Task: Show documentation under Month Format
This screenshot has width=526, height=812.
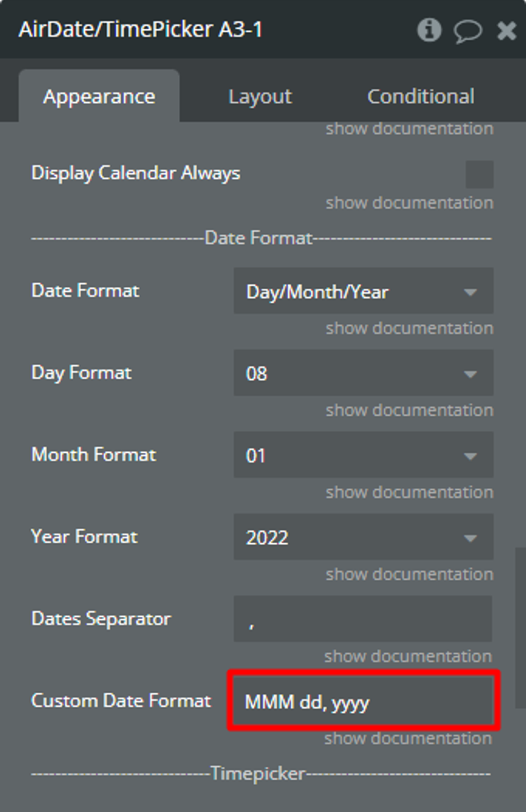Action: pos(409,492)
